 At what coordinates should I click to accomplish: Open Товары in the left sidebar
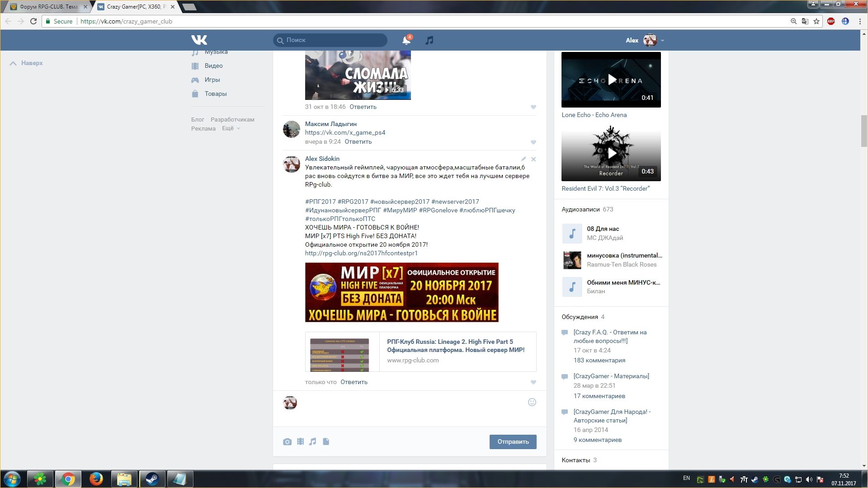pyautogui.click(x=215, y=94)
